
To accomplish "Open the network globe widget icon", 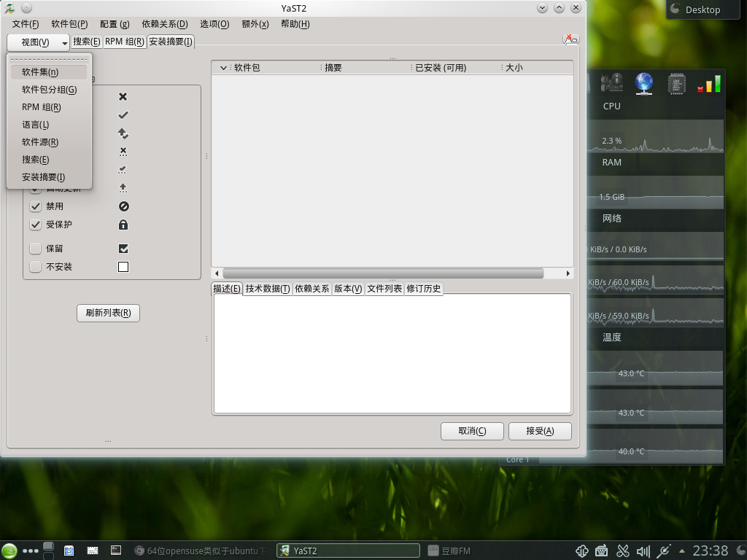I will [x=643, y=83].
